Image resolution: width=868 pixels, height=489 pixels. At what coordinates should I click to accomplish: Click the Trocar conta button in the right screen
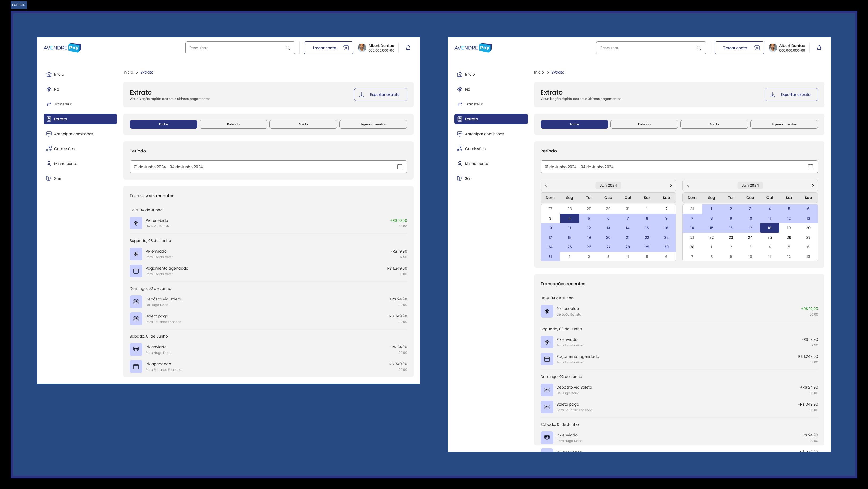[739, 48]
